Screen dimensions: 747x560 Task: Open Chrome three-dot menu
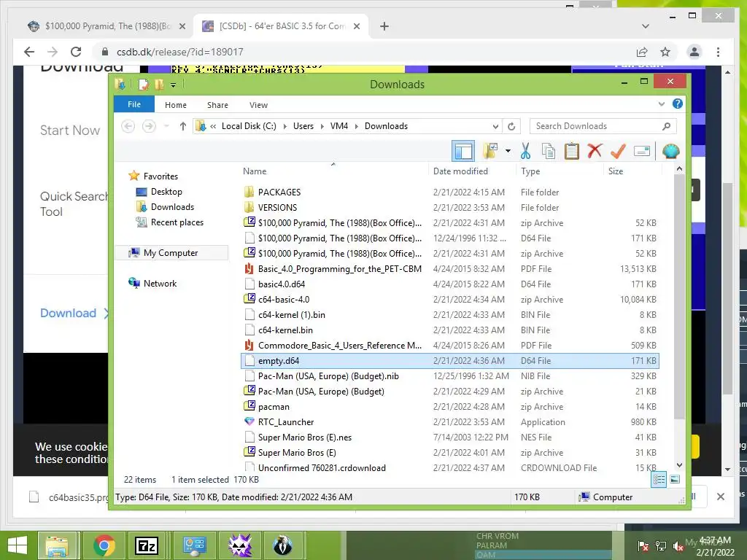tap(718, 52)
